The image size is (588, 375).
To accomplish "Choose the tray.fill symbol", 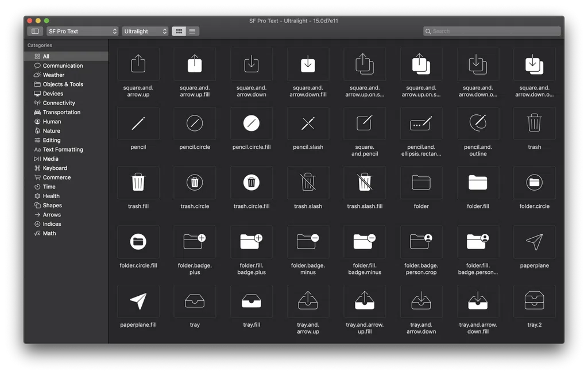I will pos(252,301).
